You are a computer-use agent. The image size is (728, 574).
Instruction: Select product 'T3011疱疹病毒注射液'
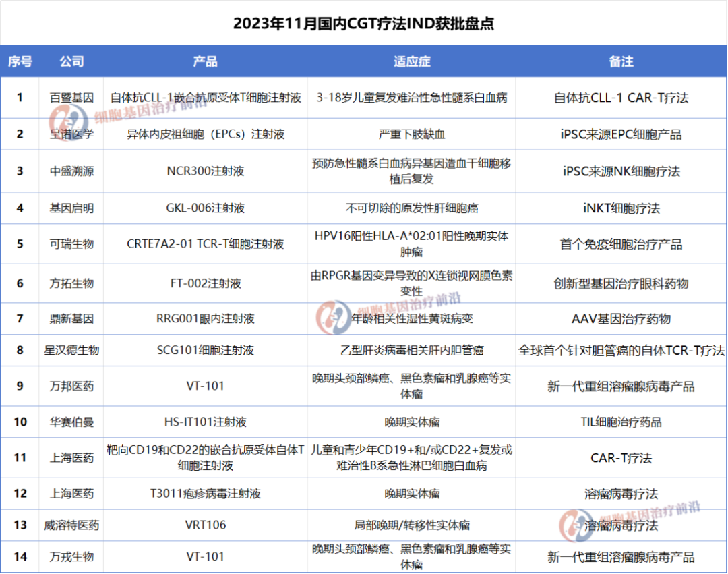click(x=205, y=494)
